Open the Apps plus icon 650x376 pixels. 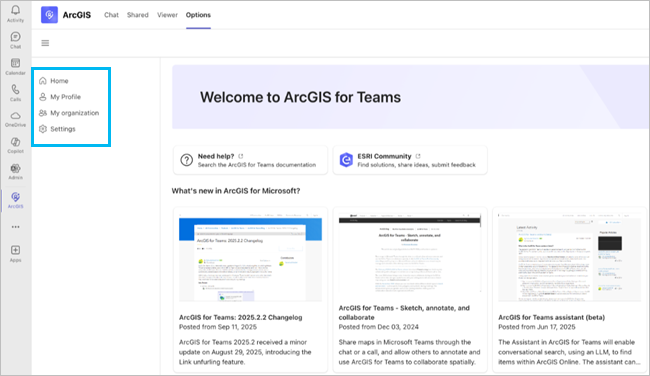(15, 250)
